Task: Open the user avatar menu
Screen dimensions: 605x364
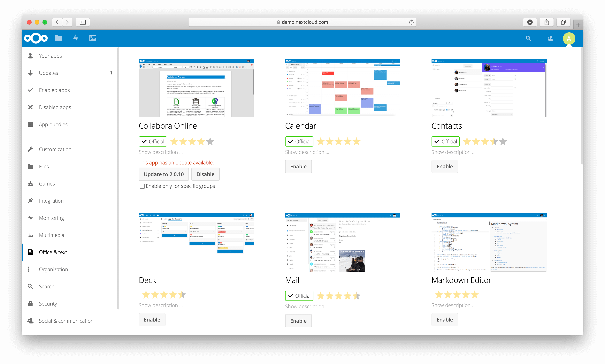Action: pos(569,38)
